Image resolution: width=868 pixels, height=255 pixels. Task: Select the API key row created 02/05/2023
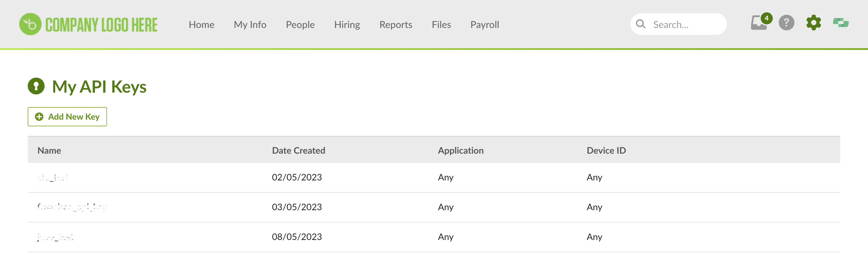[x=434, y=178]
